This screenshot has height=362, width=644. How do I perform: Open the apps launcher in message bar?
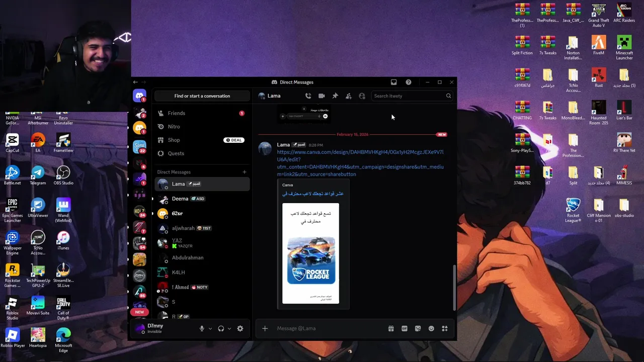[x=445, y=328]
